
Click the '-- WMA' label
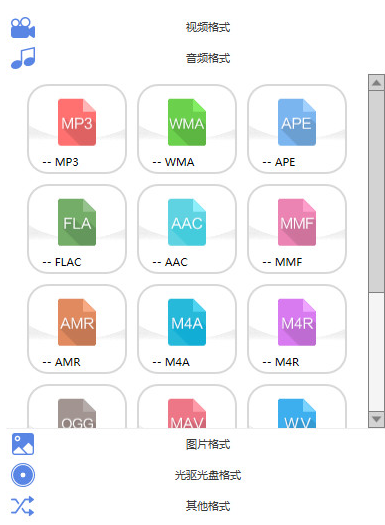[x=173, y=162]
